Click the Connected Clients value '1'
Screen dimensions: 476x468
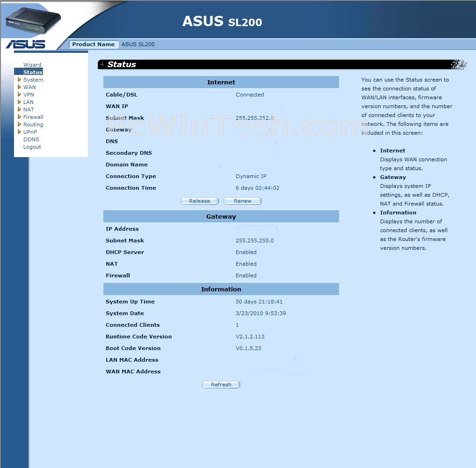(237, 325)
